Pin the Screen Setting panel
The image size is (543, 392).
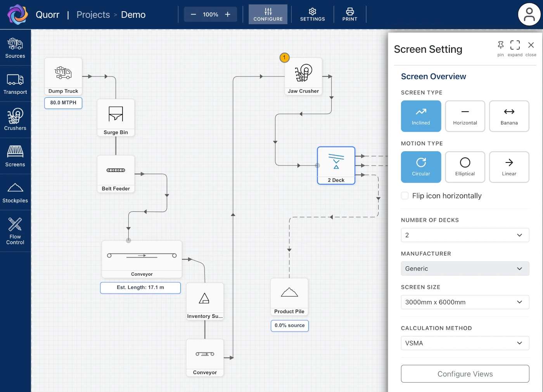[501, 48]
